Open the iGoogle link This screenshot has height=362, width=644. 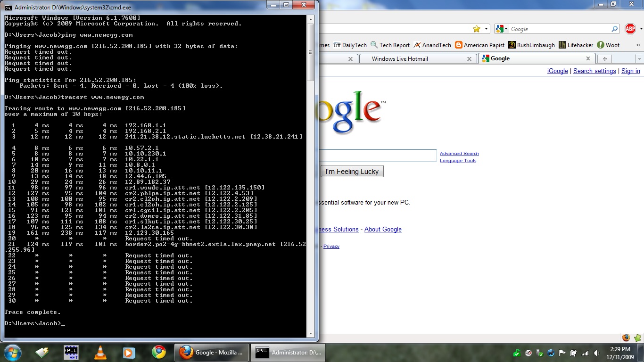(557, 71)
